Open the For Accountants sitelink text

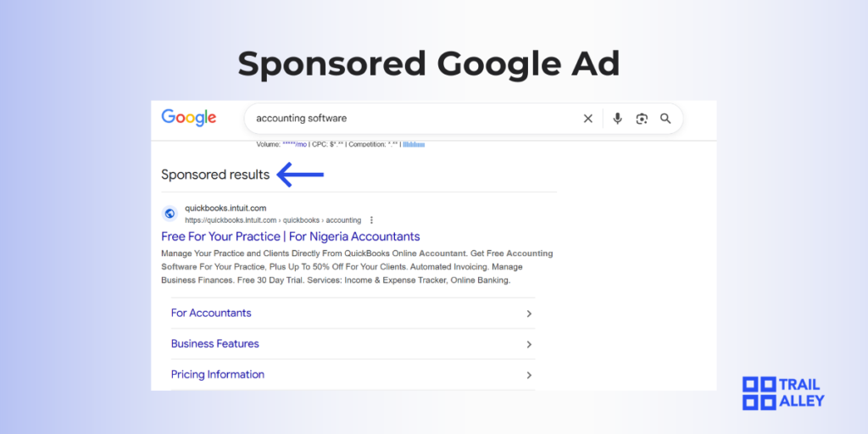[x=211, y=313]
